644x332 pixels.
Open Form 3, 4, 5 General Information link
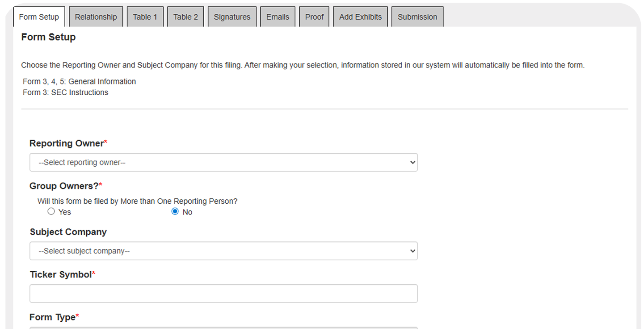click(80, 81)
